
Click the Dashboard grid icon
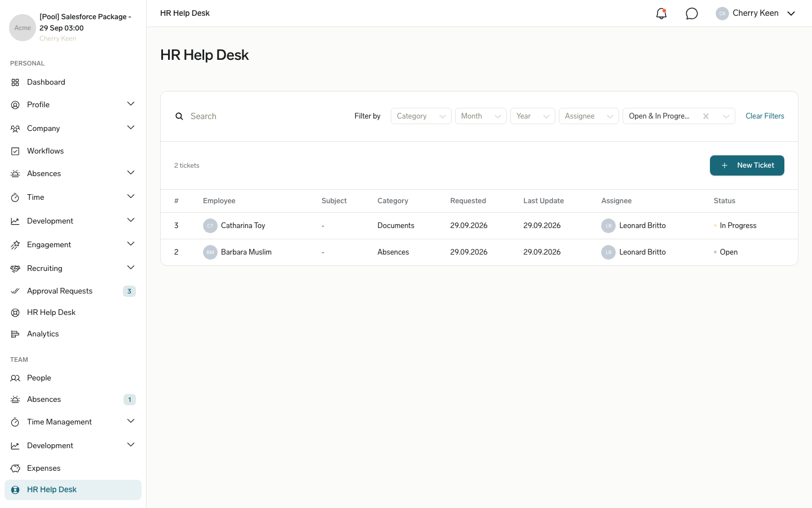tap(15, 82)
